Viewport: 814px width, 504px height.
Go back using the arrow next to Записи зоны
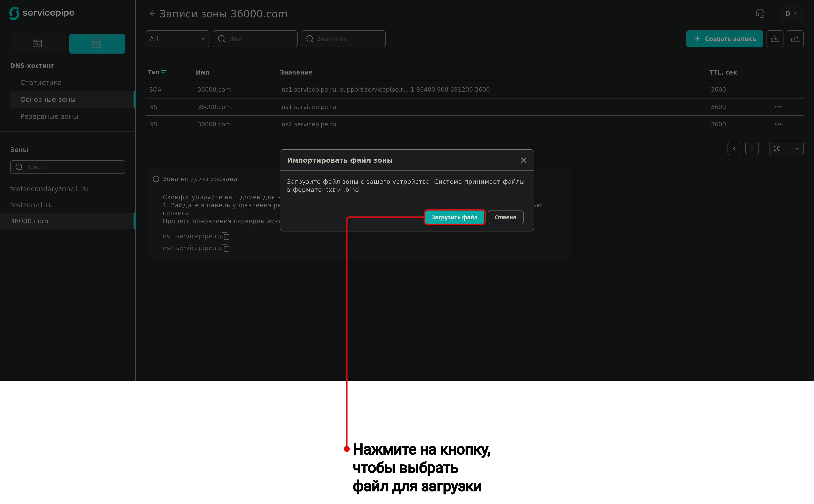152,14
